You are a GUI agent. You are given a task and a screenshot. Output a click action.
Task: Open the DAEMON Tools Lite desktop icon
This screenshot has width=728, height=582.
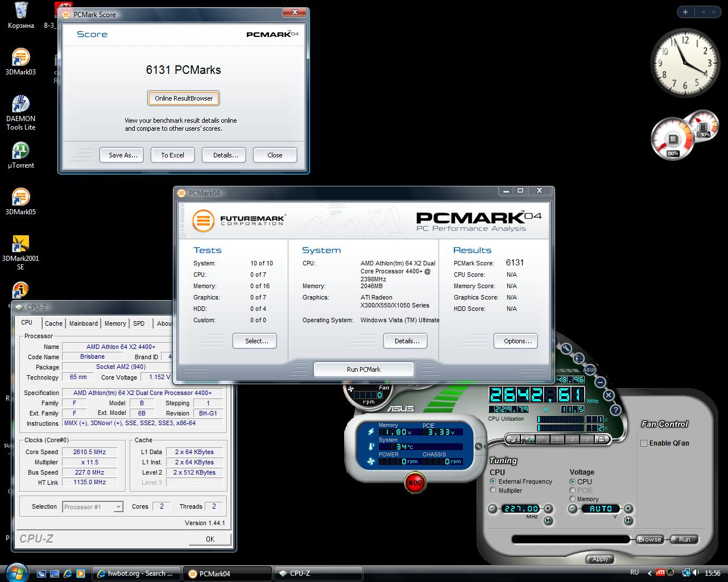coord(20,113)
